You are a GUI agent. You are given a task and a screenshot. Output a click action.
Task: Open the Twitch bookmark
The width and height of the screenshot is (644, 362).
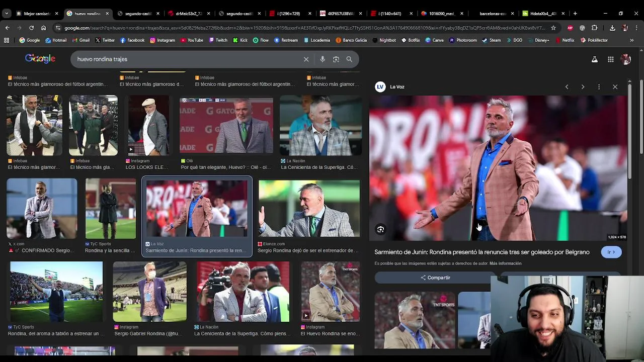[x=218, y=40]
